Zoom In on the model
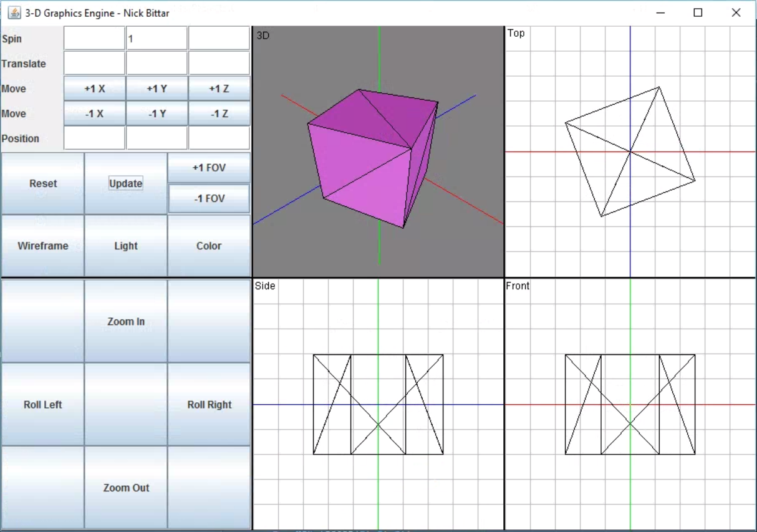 click(125, 321)
